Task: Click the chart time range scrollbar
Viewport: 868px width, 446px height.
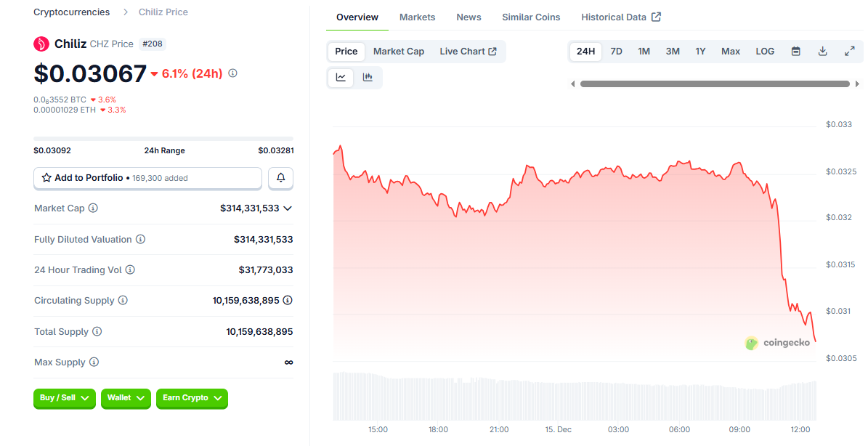Action: [714, 84]
